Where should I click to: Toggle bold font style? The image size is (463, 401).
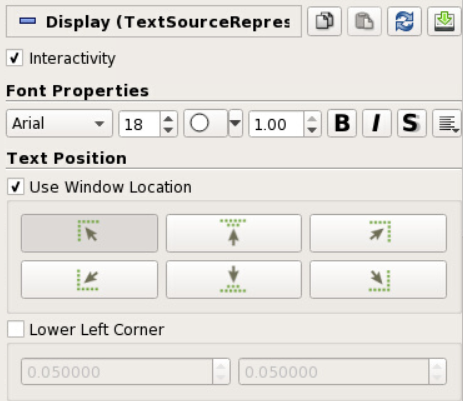[342, 123]
